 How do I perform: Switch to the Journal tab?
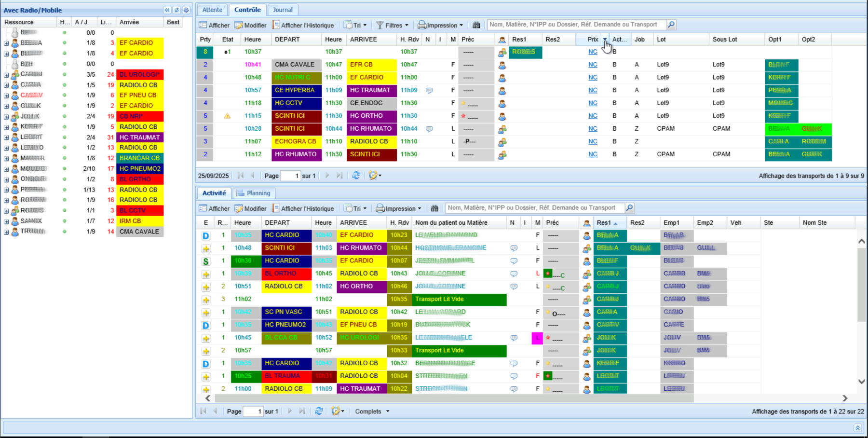pyautogui.click(x=283, y=10)
